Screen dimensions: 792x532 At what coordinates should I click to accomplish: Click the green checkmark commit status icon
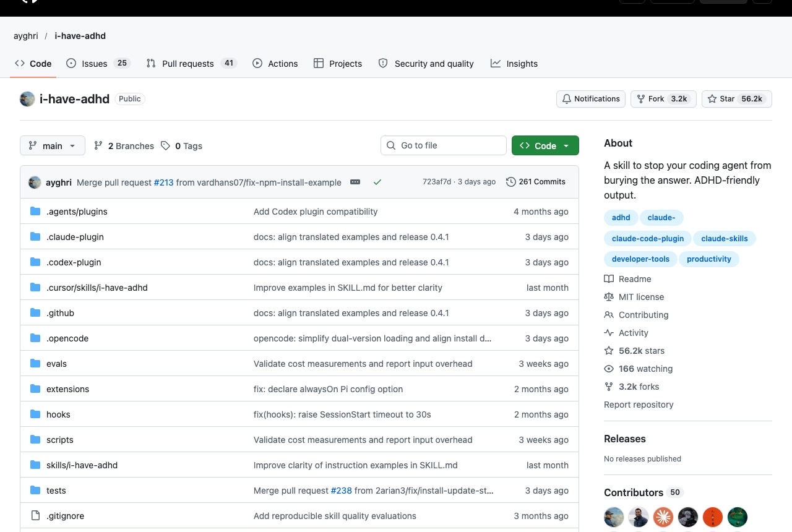tap(377, 182)
